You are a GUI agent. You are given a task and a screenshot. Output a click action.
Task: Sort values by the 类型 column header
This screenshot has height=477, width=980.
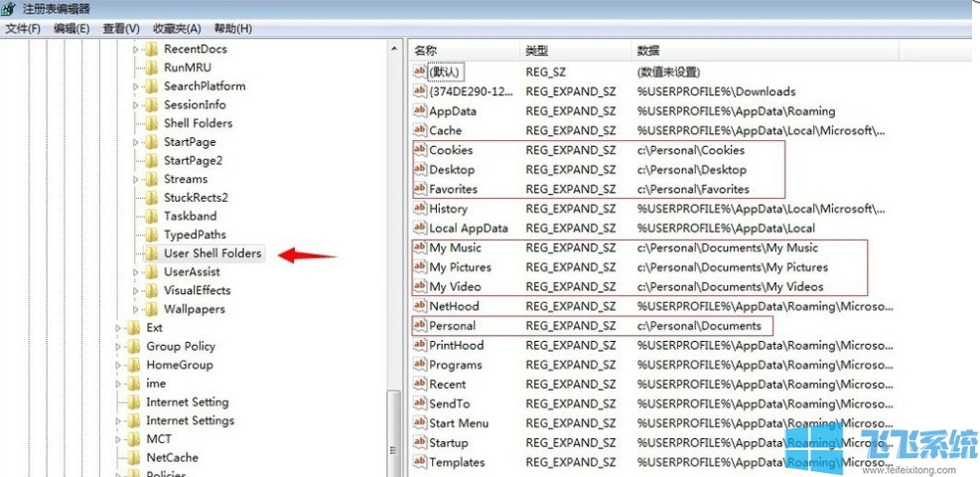[575, 51]
